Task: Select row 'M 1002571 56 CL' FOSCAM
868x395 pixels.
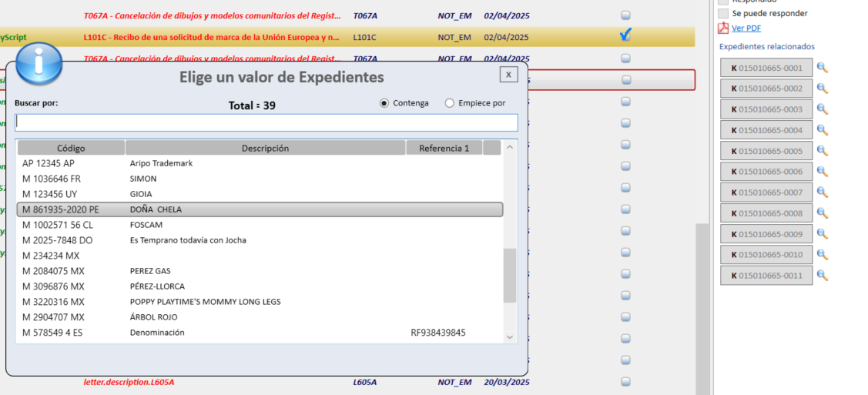Action: click(x=260, y=225)
